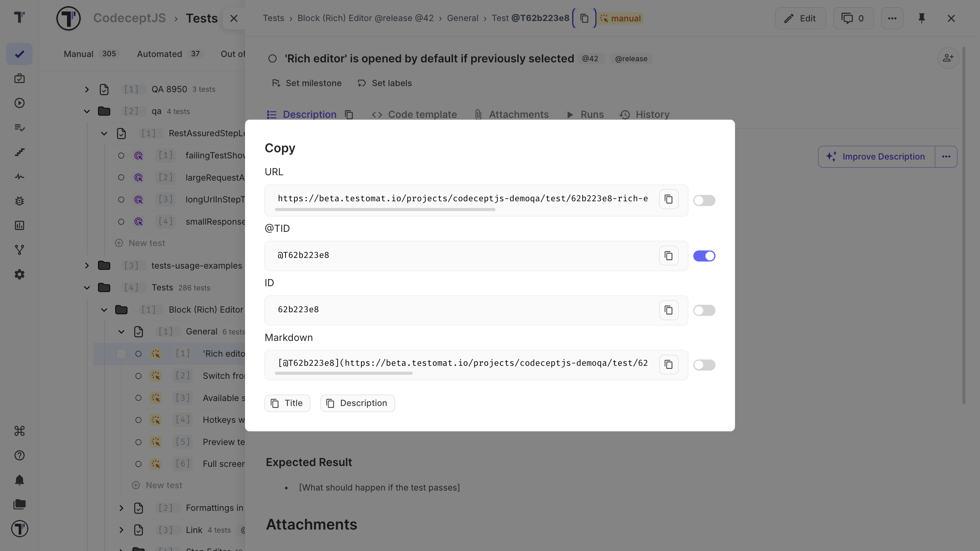Expand the QA 8950 suite
The image size is (980, 551).
[87, 90]
